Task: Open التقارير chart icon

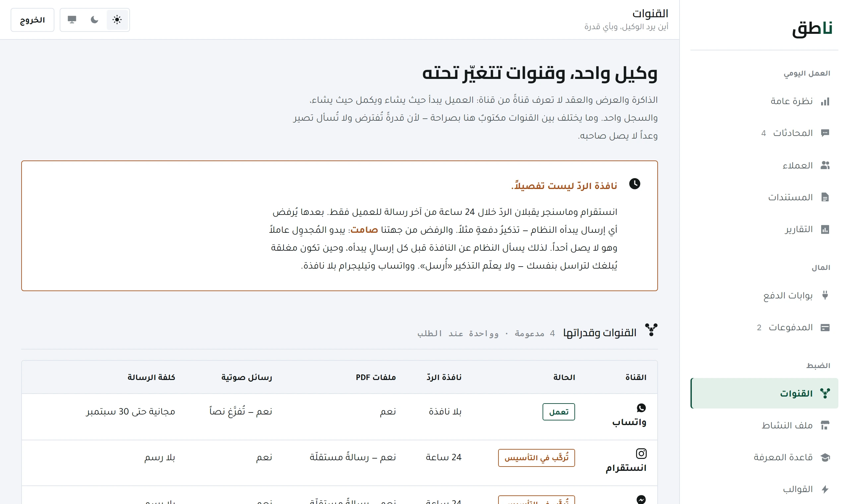Action: (x=825, y=229)
